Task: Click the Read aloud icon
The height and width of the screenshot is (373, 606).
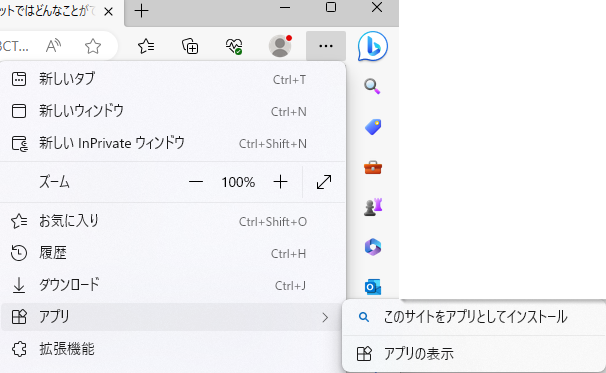Action: coord(53,46)
